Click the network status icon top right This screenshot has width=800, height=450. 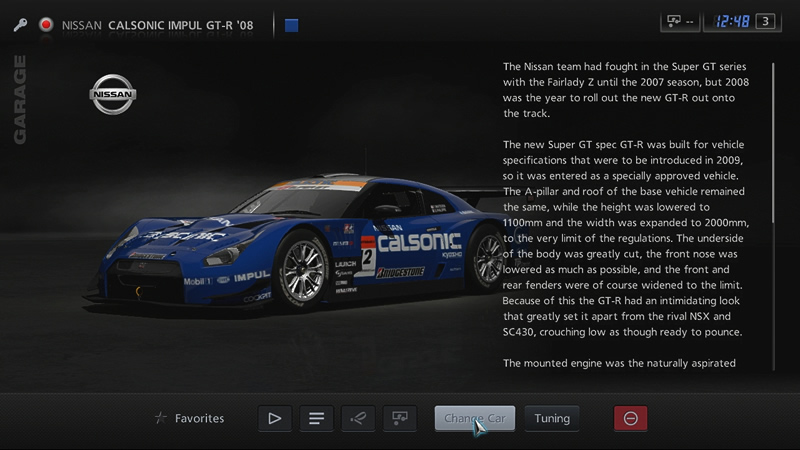click(680, 21)
